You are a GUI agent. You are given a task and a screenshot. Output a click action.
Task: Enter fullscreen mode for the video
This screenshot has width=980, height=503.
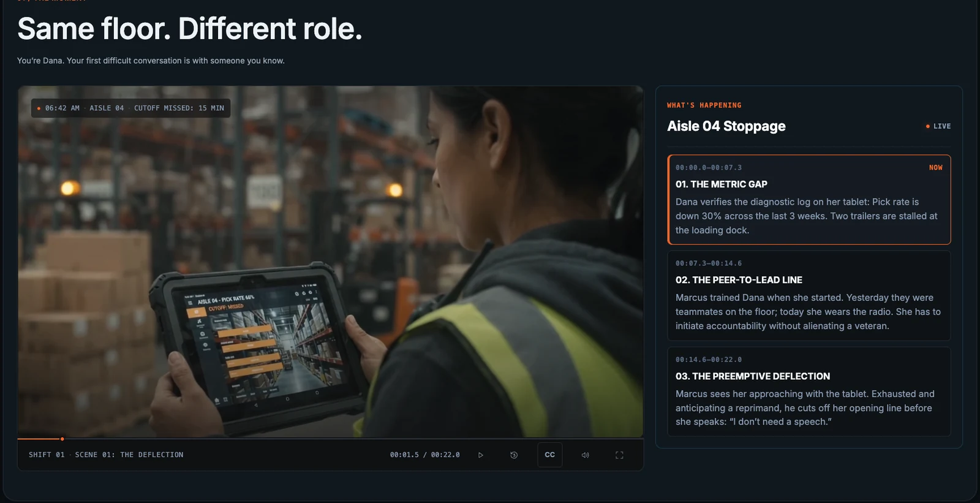coord(619,455)
